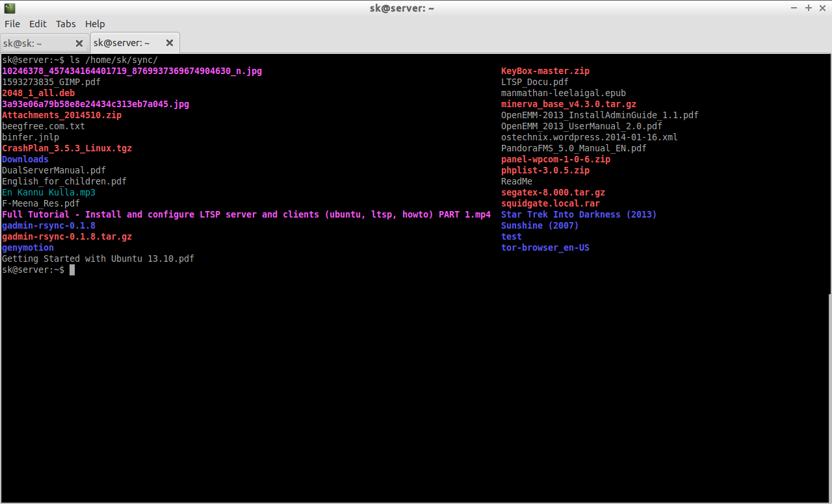Close the terminal window
832x504 pixels.
pos(822,8)
